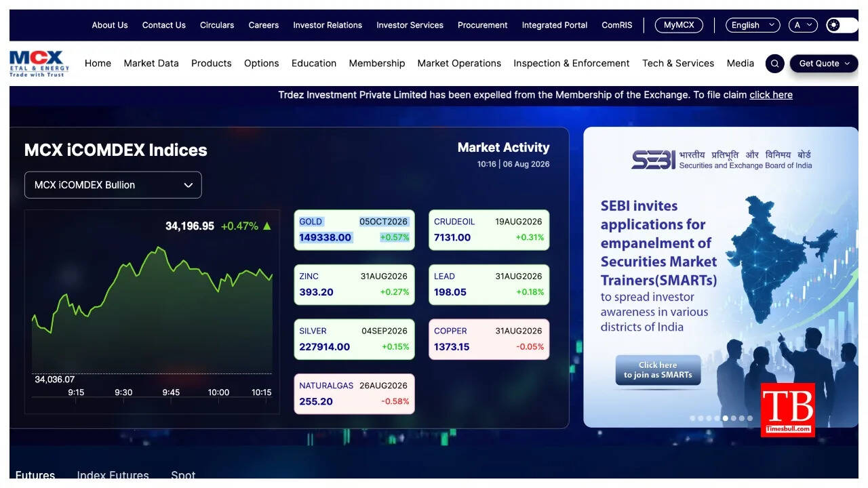Follow the 'click here' claim link

[771, 95]
